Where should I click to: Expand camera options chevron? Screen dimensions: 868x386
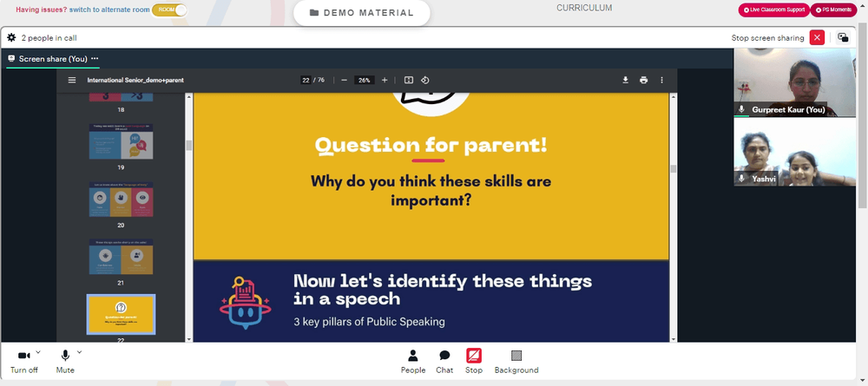point(38,351)
